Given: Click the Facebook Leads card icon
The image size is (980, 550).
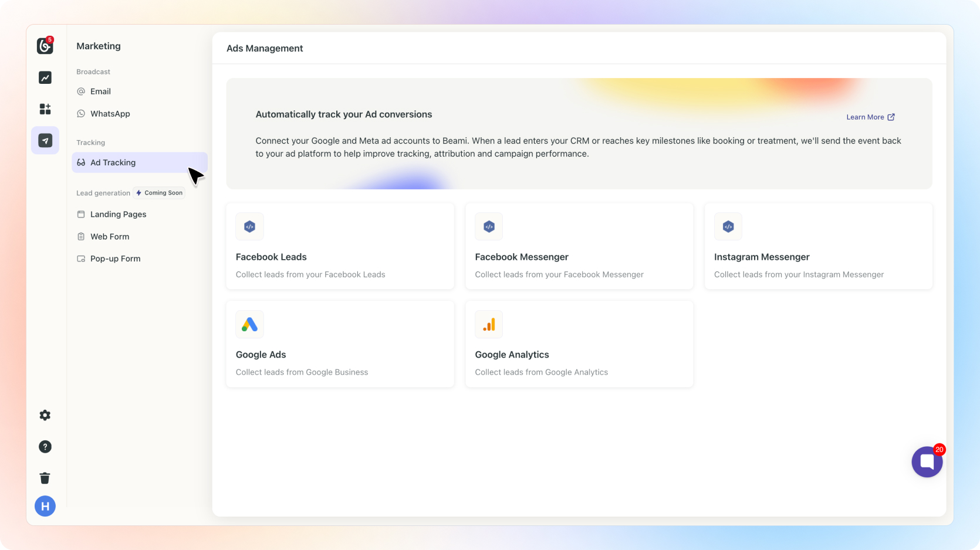Looking at the screenshot, I should click(249, 226).
